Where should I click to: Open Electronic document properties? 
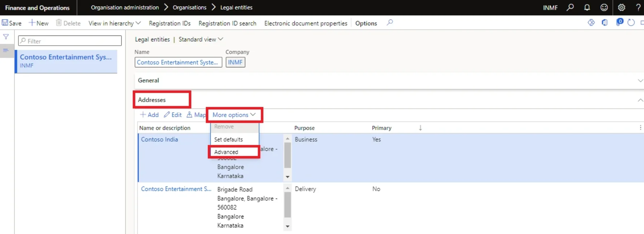[305, 23]
